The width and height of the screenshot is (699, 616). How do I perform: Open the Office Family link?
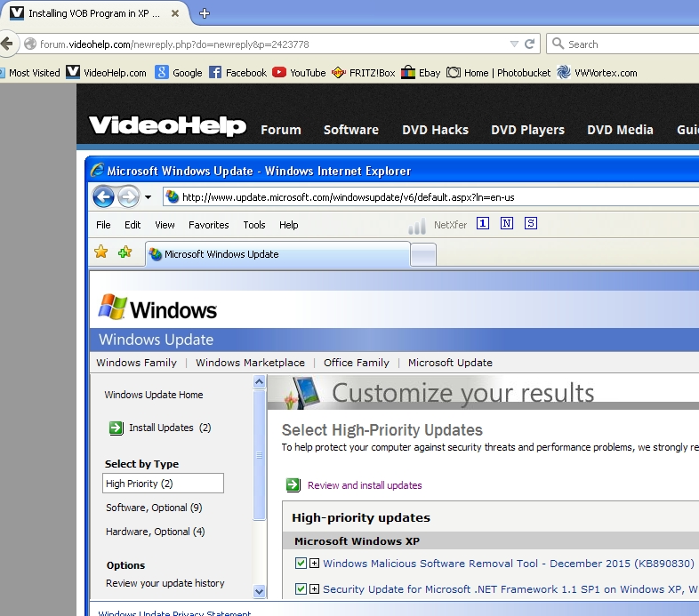tap(357, 363)
